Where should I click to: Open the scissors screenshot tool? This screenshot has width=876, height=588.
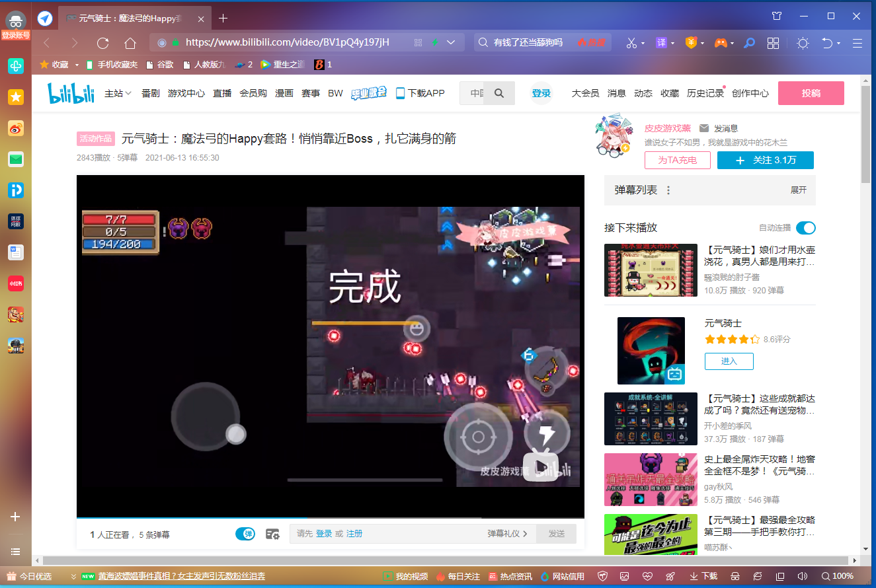pyautogui.click(x=631, y=43)
